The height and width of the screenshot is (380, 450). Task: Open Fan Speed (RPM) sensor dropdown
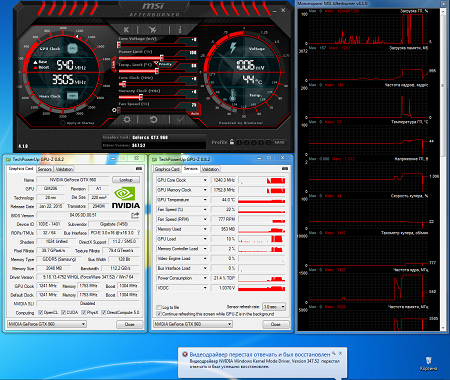(x=205, y=219)
